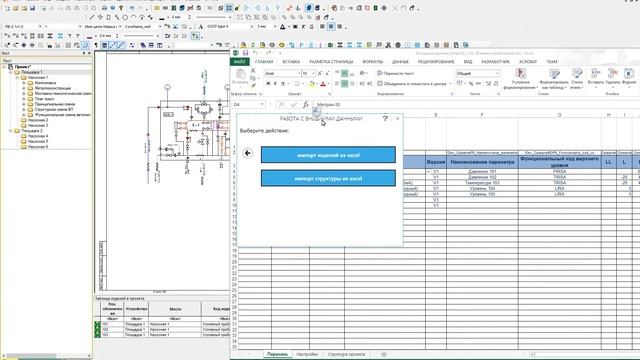The image size is (640, 360).
Task: Open the GOST type A font dropdown
Action: click(x=251, y=27)
